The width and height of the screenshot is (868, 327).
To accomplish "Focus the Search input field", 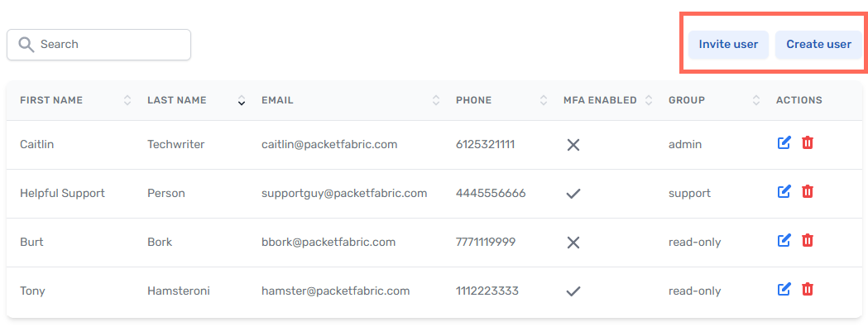I will coord(98,45).
